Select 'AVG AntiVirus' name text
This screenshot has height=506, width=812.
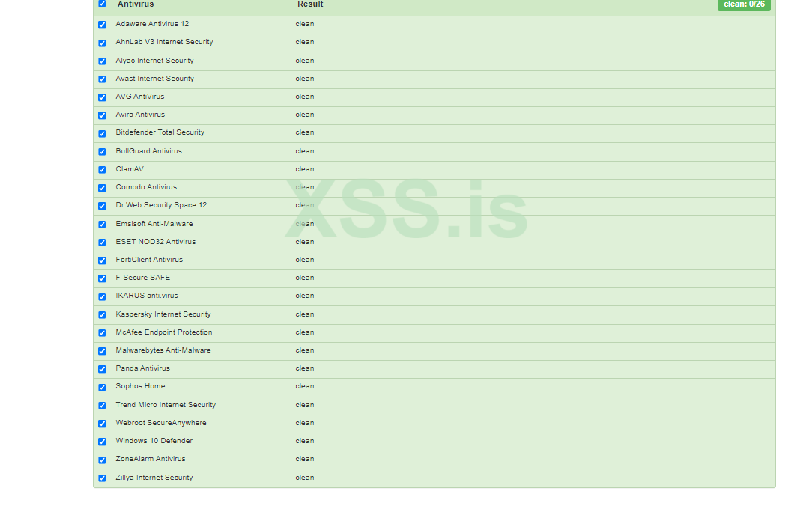140,97
